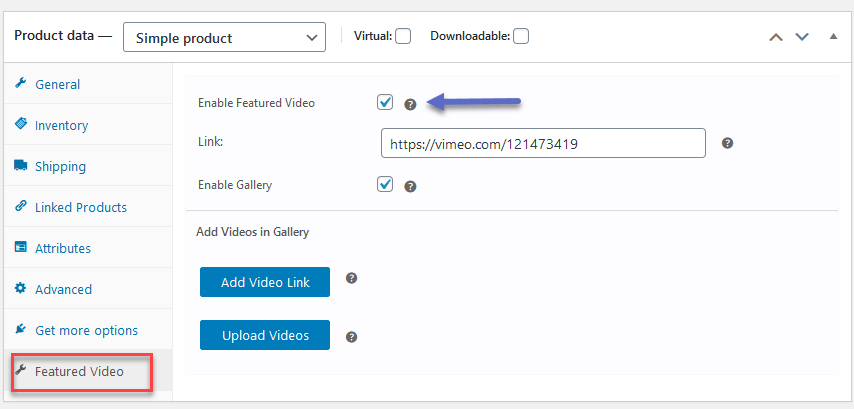Open the Simple product type dropdown
854x409 pixels.
tap(224, 37)
